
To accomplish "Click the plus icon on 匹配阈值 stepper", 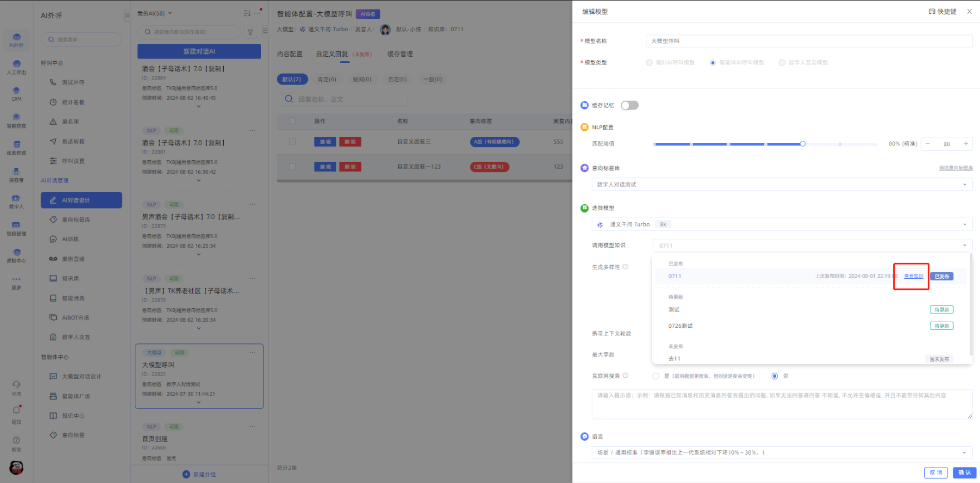I will click(966, 144).
